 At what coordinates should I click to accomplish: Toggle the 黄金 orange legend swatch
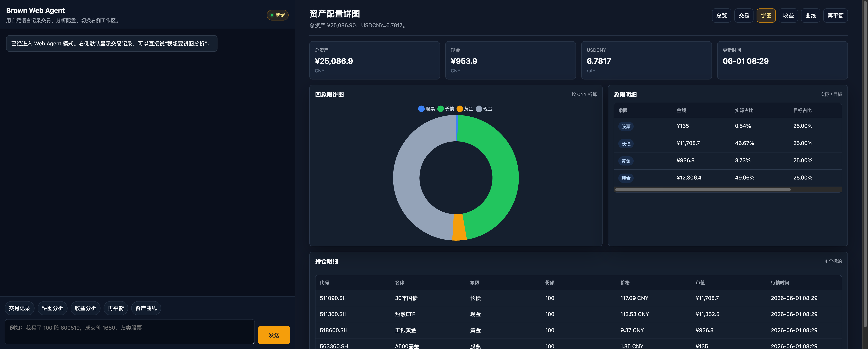460,109
